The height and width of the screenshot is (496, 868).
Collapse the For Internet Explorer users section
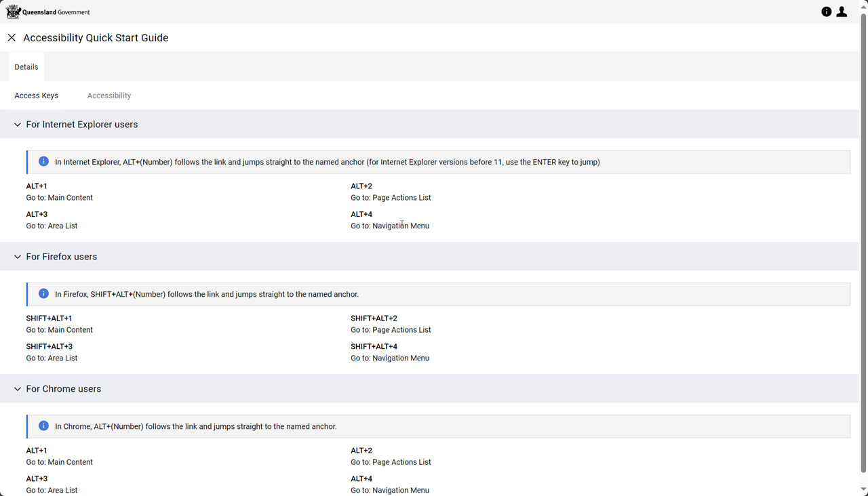(18, 125)
